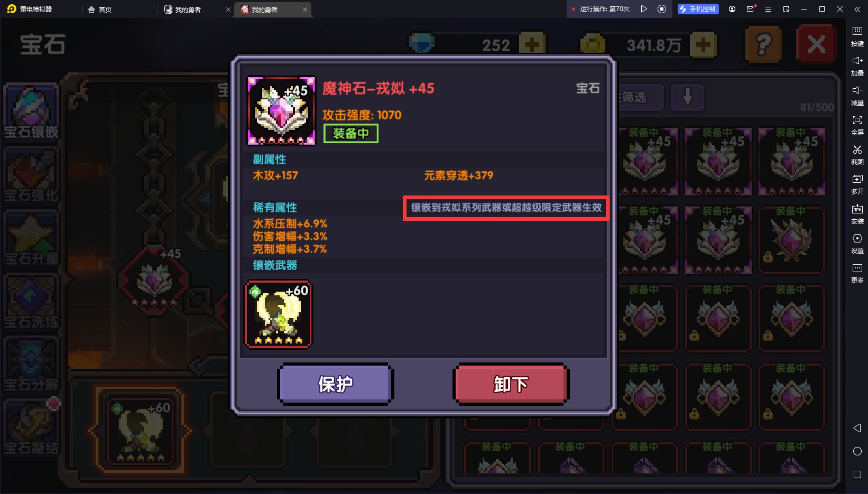Toggle 全屏 fullscreen mode
This screenshot has height=494, width=868.
click(x=857, y=125)
